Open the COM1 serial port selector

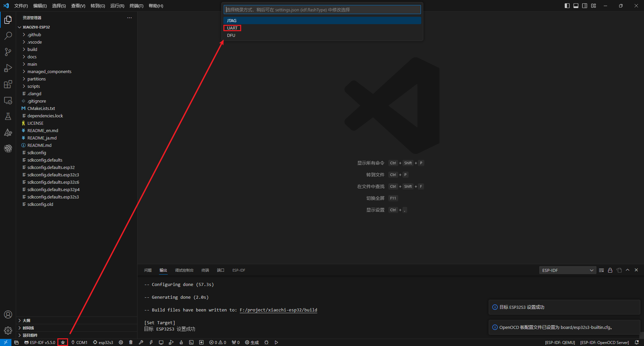pyautogui.click(x=79, y=342)
